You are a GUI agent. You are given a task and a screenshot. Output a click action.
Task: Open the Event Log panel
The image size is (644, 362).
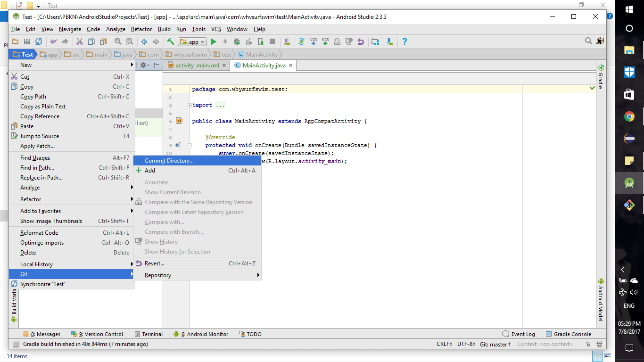tap(519, 334)
